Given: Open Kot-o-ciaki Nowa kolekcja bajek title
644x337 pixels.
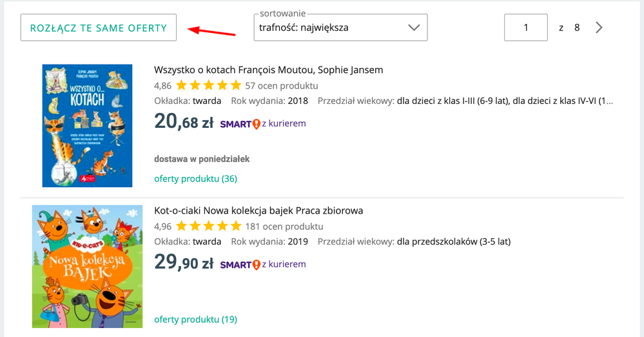Looking at the screenshot, I should 259,210.
